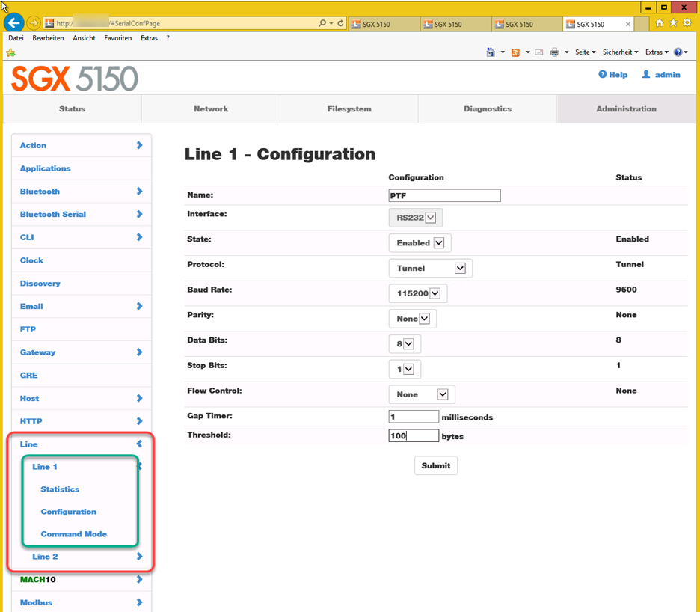Open the Protocol Tunnel dropdown
This screenshot has width=700, height=612.
(430, 269)
